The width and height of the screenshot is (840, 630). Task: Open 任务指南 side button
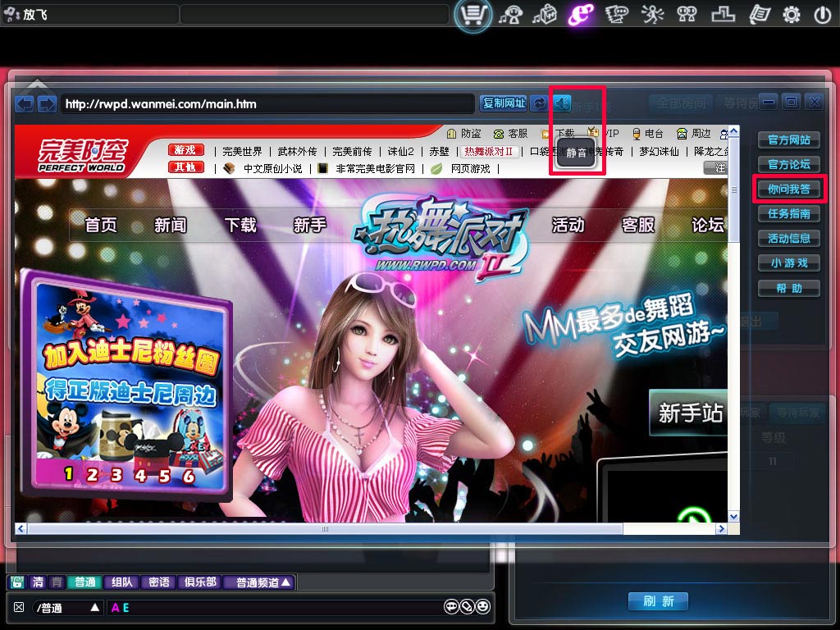point(788,214)
